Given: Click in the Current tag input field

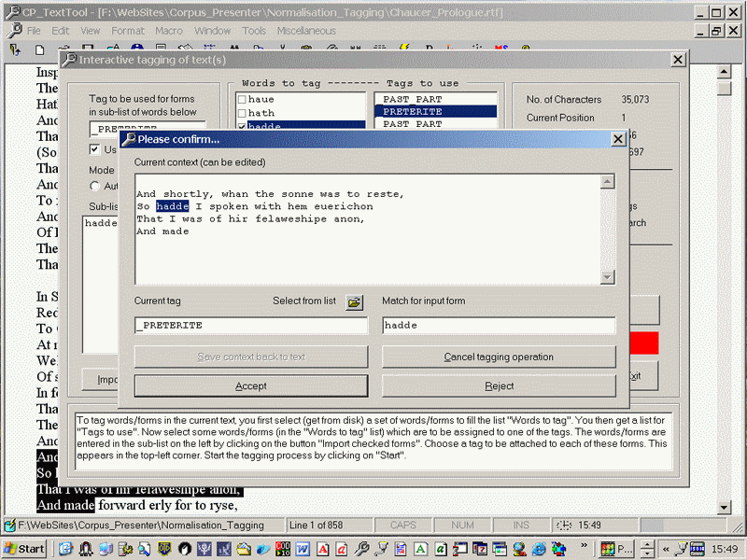Looking at the screenshot, I should pyautogui.click(x=250, y=326).
